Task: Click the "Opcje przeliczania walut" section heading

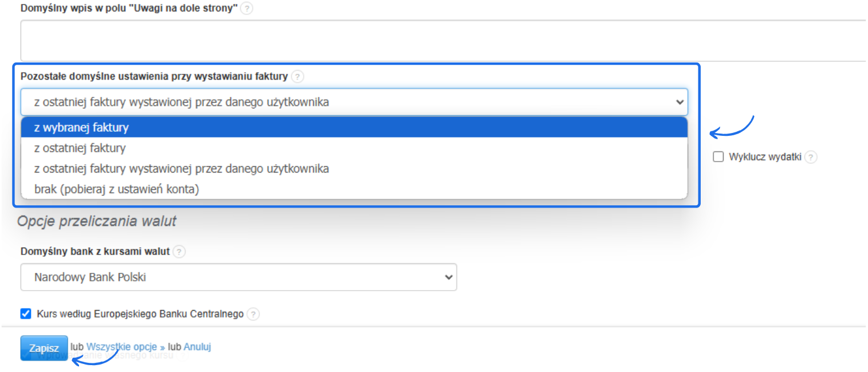Action: pyautogui.click(x=97, y=221)
